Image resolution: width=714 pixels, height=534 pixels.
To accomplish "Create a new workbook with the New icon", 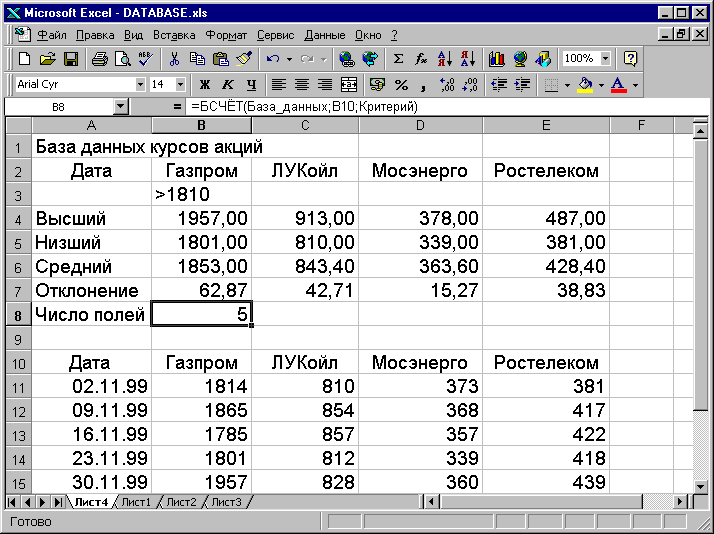I will pyautogui.click(x=25, y=59).
